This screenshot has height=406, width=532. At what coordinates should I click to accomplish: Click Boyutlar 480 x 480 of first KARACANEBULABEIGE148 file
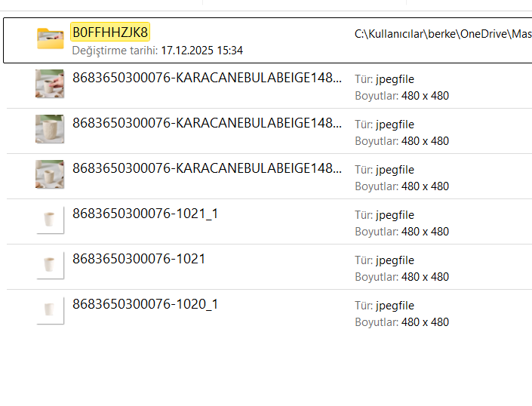[401, 96]
